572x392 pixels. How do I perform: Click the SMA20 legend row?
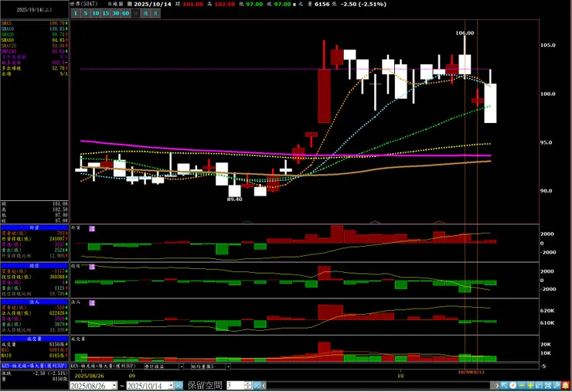click(x=34, y=34)
